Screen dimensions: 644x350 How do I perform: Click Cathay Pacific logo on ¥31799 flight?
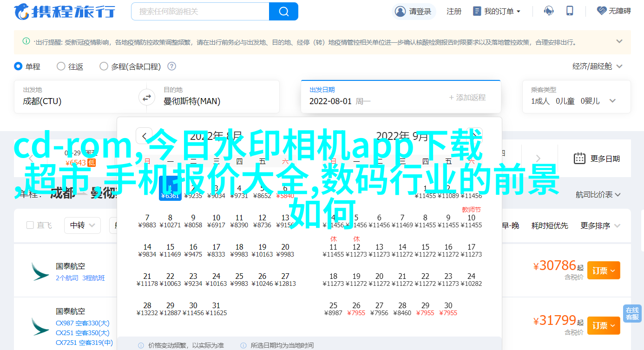coord(40,327)
